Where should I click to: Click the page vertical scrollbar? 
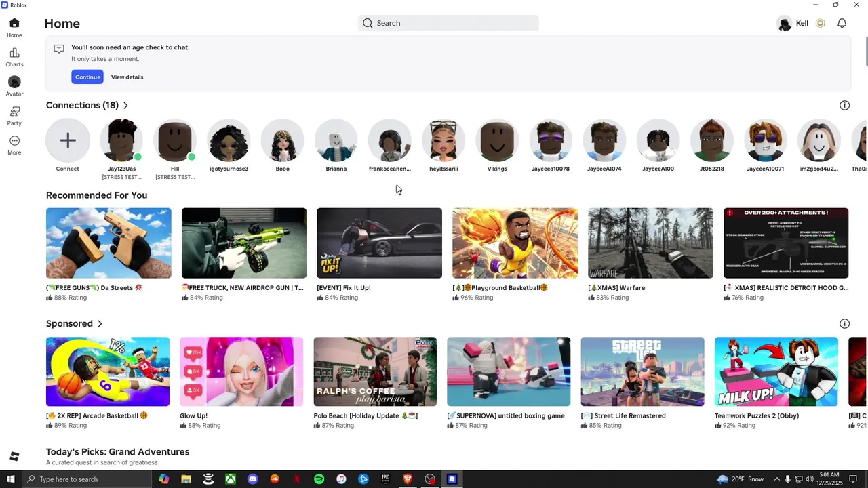pyautogui.click(x=865, y=52)
